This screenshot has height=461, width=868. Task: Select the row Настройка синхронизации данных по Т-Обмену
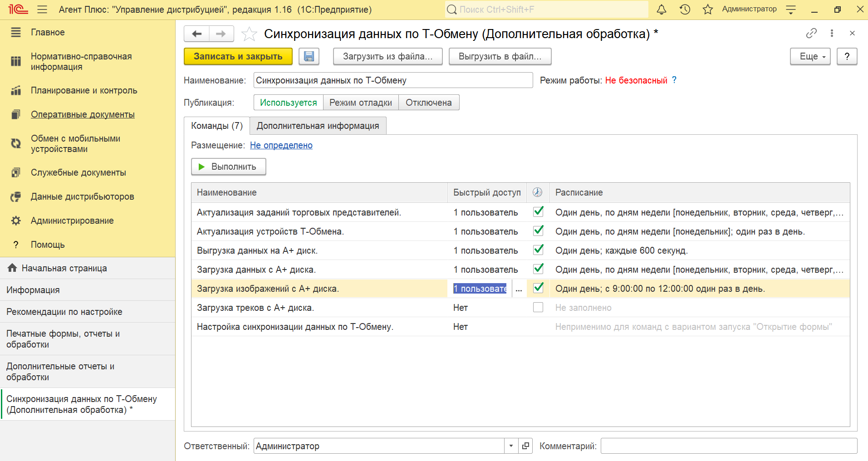coord(520,327)
